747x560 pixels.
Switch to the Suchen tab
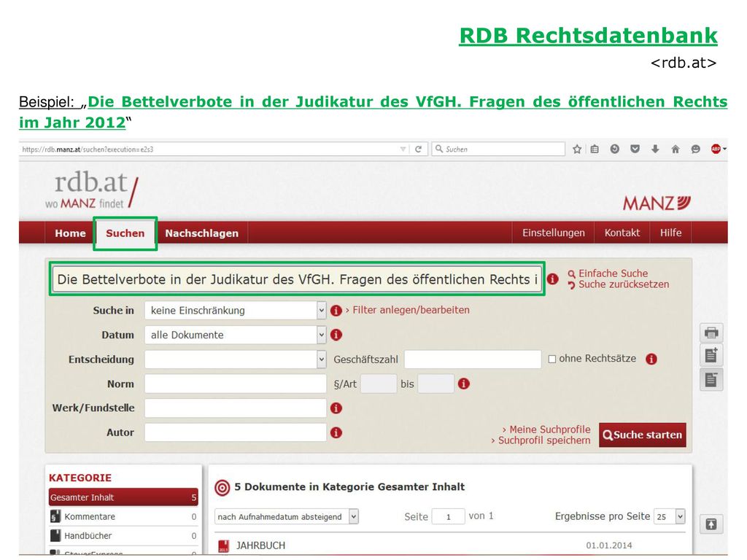point(125,233)
